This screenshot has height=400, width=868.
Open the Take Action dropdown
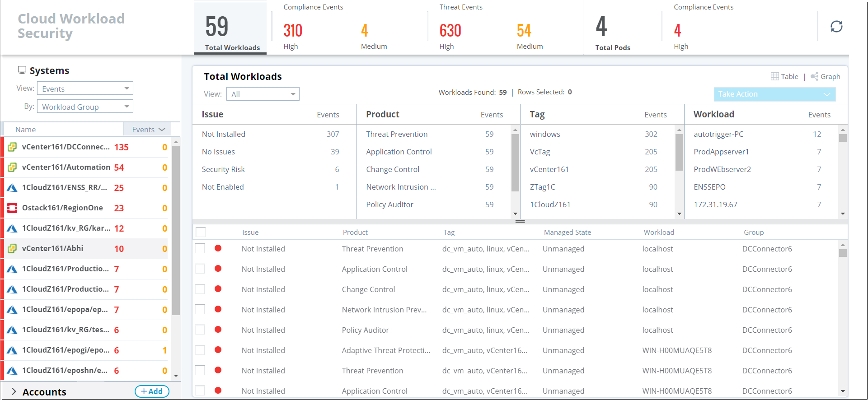pyautogui.click(x=774, y=94)
